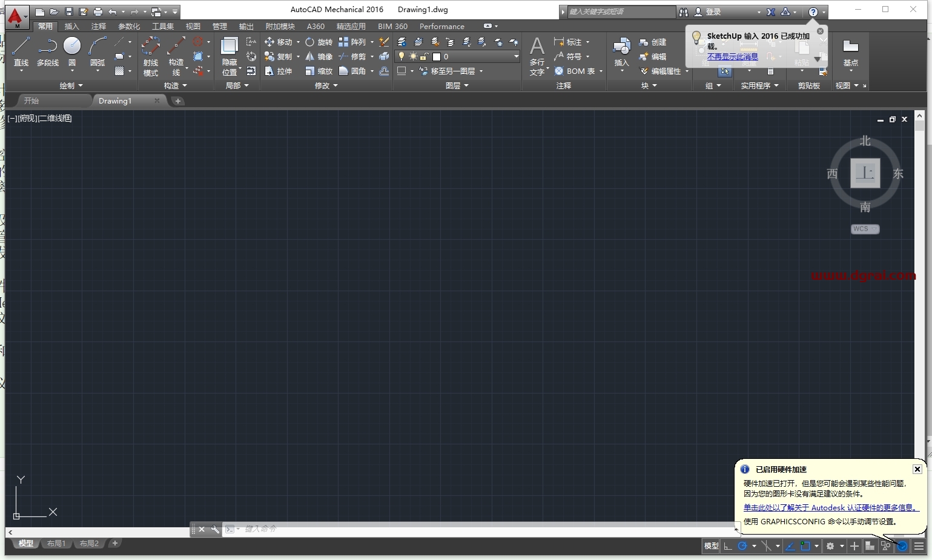The width and height of the screenshot is (932, 560).
Task: Toggle ortho mode in the status bar
Action: (729, 546)
